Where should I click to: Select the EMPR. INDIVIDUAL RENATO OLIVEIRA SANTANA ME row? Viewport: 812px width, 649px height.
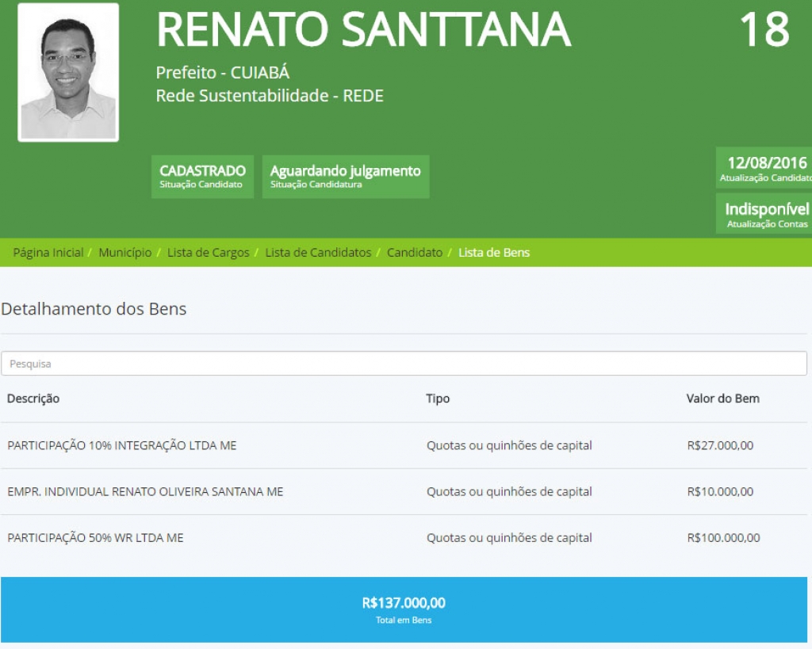[404, 491]
